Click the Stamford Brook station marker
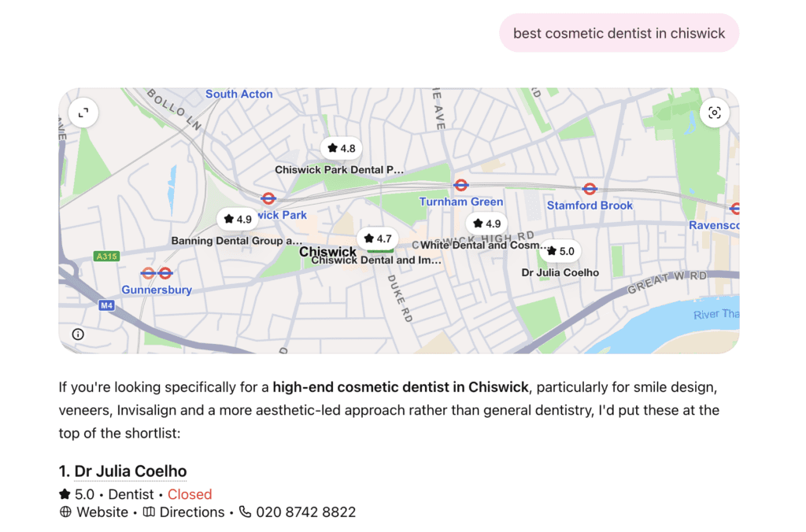The image size is (806, 532). pyautogui.click(x=589, y=189)
